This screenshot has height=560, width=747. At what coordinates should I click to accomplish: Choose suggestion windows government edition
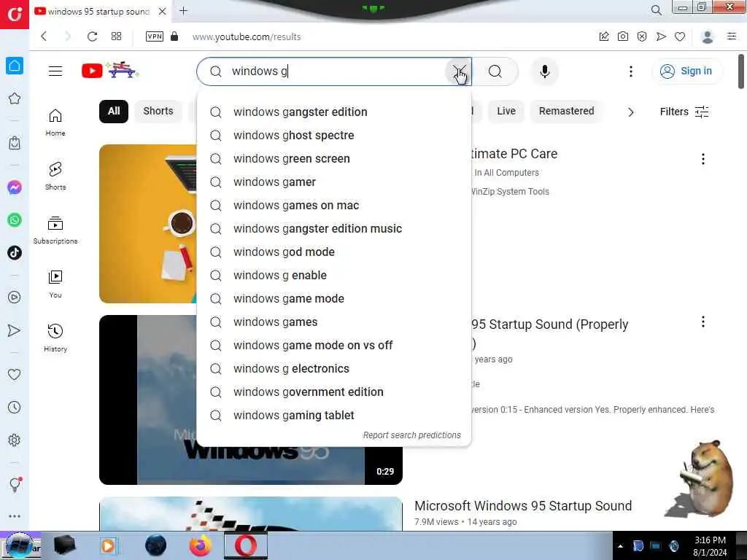coord(334,392)
